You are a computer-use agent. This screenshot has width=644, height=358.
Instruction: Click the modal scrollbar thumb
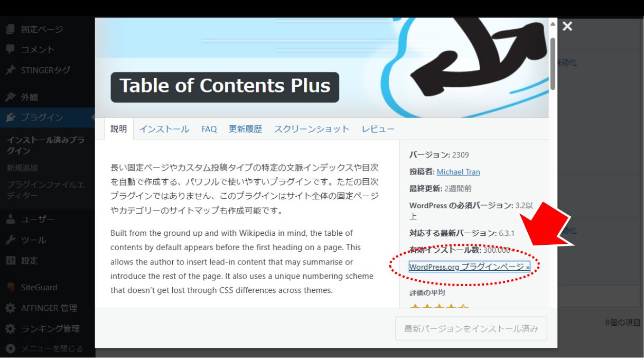[x=553, y=63]
